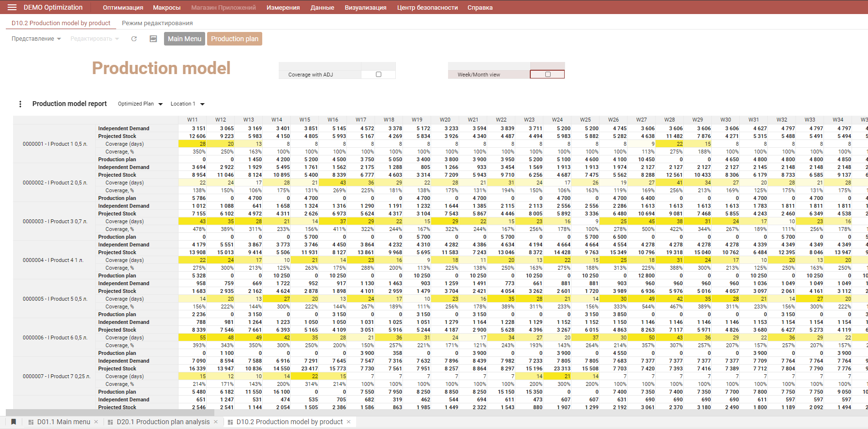The image size is (868, 429).
Task: Click the refresh icon in toolbar
Action: point(134,39)
